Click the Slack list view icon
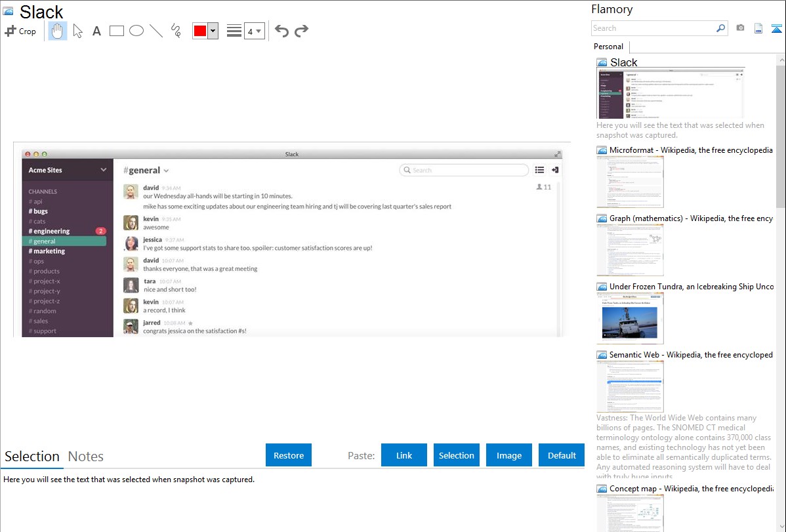 539,170
